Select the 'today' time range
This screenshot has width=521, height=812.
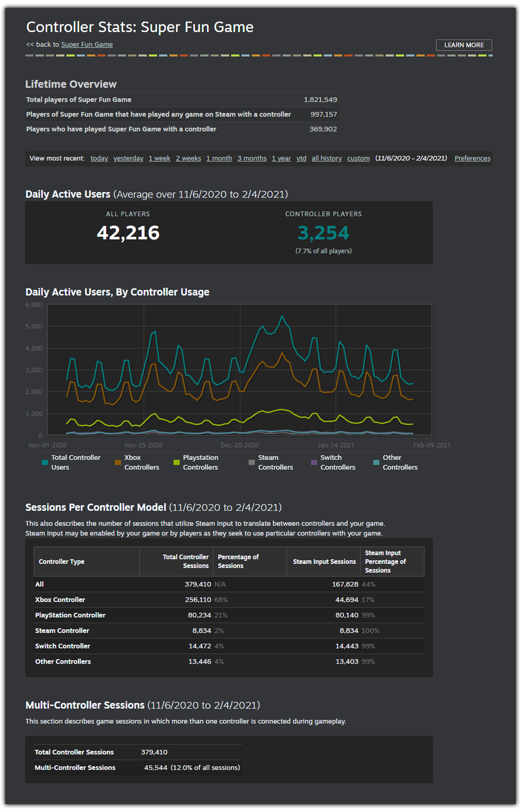(99, 158)
